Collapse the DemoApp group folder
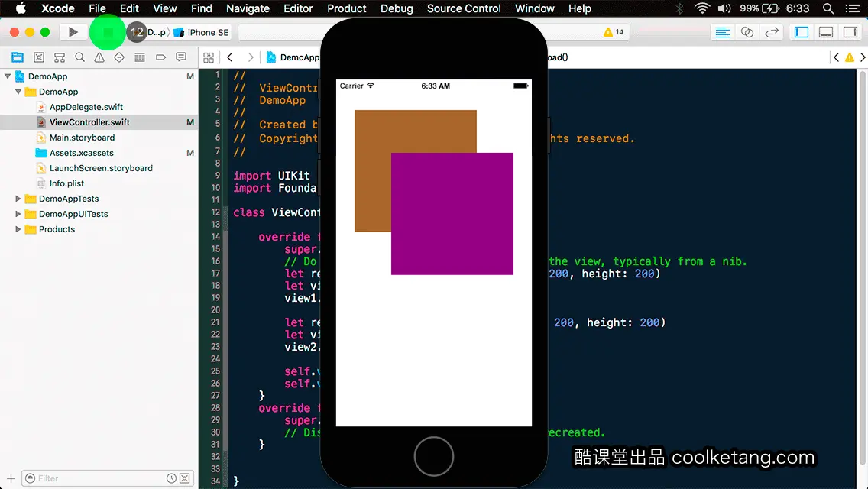The height and width of the screenshot is (489, 868). click(x=18, y=92)
